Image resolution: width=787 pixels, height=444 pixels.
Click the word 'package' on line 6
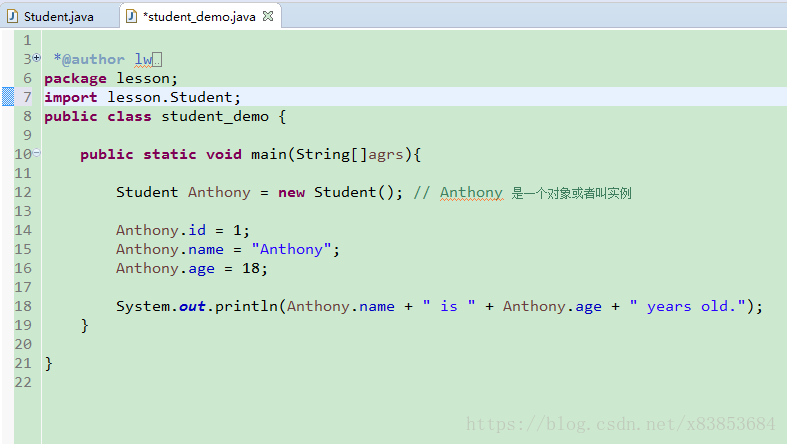(75, 79)
